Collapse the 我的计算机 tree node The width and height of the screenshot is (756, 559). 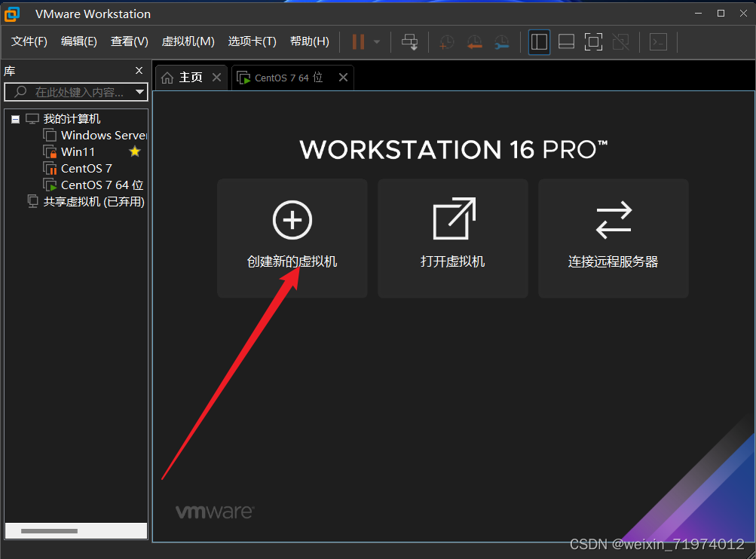coord(15,119)
